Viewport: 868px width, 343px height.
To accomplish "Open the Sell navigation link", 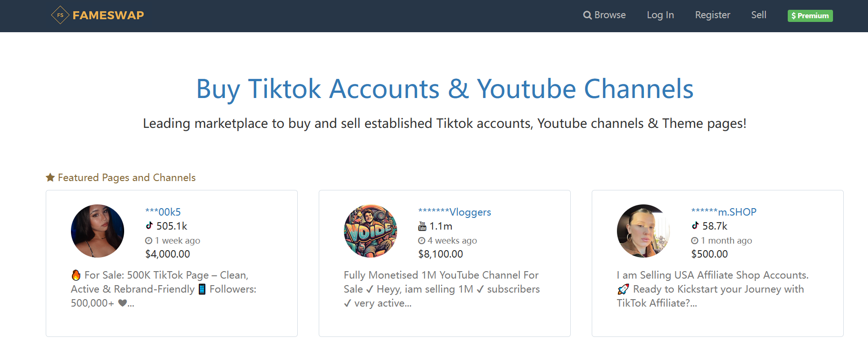I will [x=759, y=15].
